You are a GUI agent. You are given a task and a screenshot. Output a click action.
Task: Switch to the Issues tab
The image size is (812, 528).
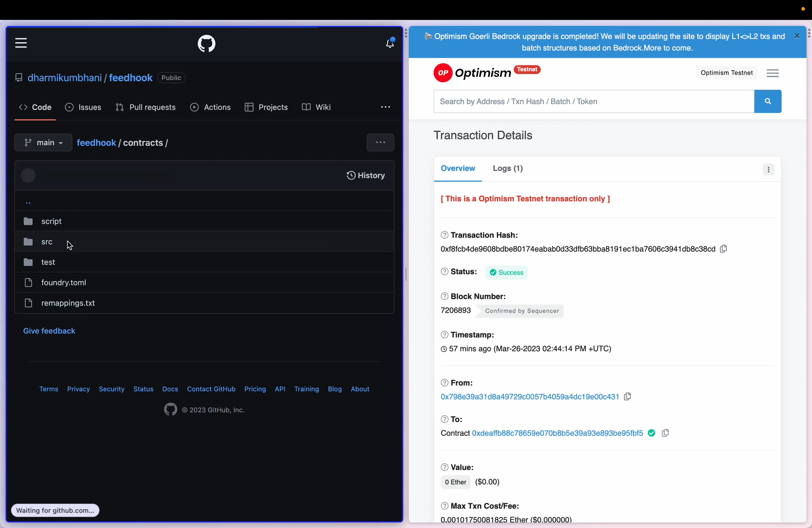click(83, 107)
